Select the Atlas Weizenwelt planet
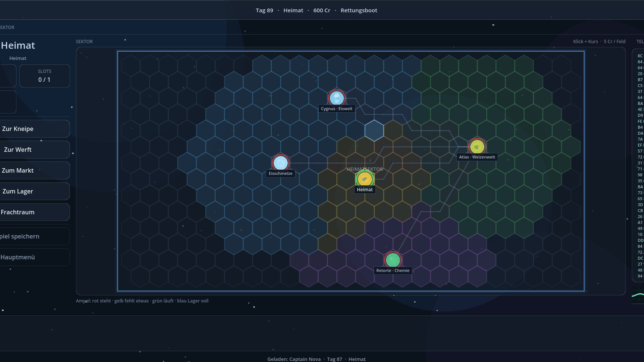The height and width of the screenshot is (362, 644). (x=477, y=146)
